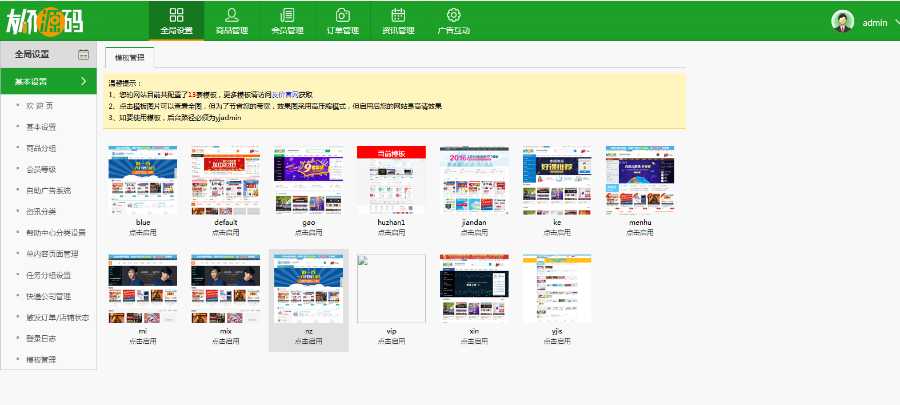Switch to the 模板管理 tab
Screen dimensions: 900x405
(x=129, y=58)
